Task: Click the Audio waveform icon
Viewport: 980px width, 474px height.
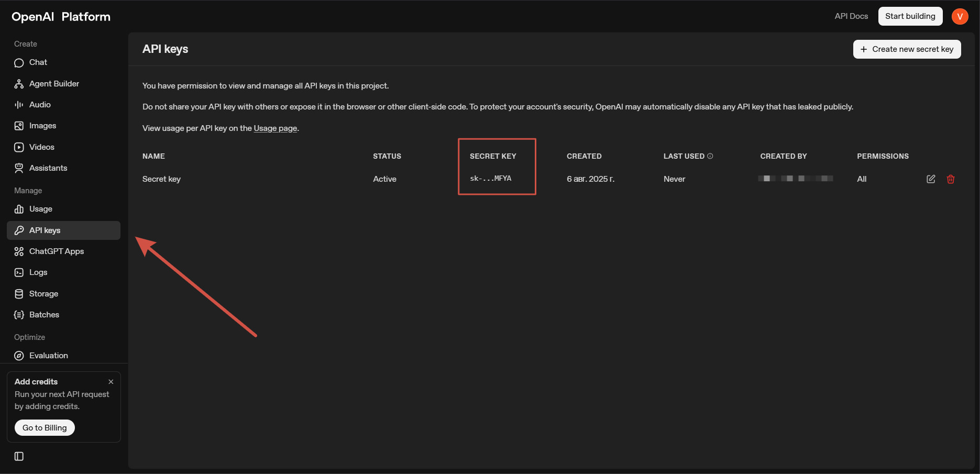Action: click(x=19, y=105)
